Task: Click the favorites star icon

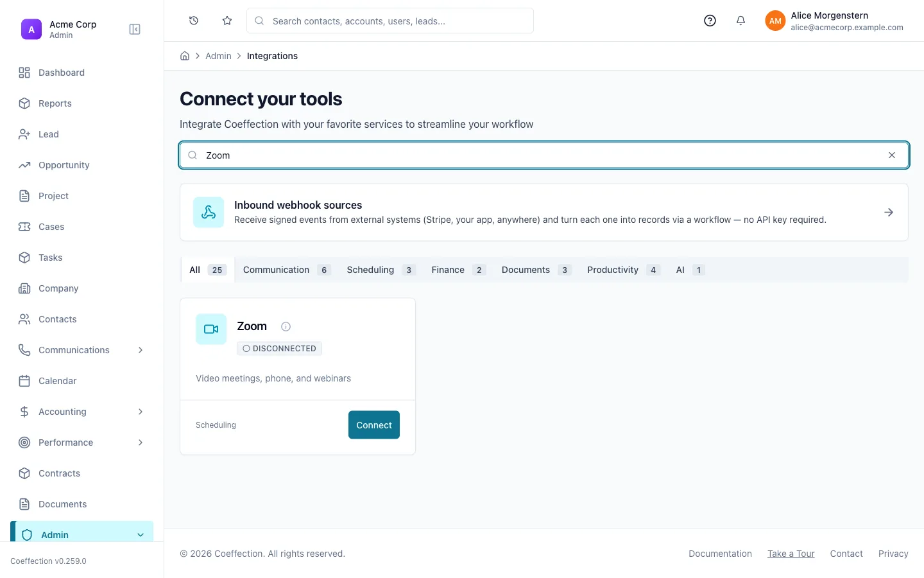Action: tap(227, 21)
